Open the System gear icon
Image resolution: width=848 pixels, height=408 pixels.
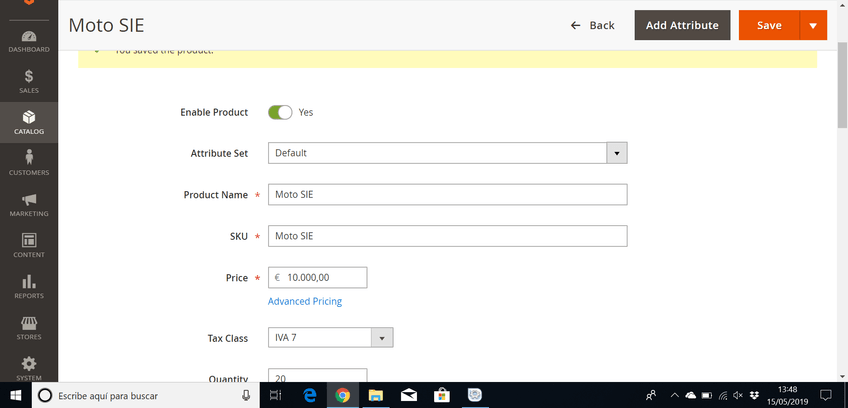[29, 366]
